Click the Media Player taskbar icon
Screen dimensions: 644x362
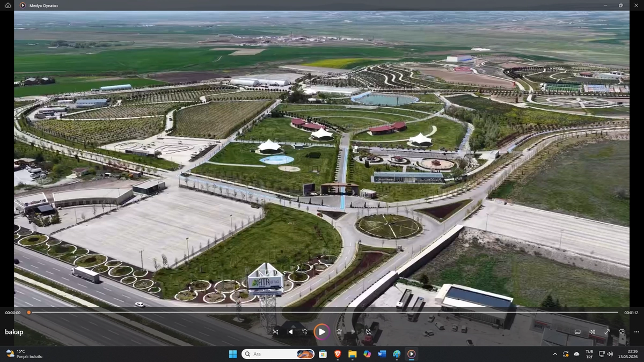pos(411,354)
